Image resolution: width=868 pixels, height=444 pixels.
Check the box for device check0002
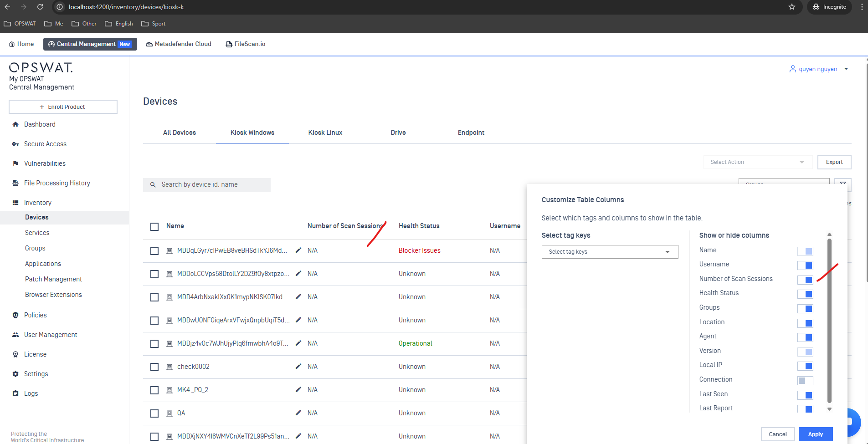pyautogui.click(x=154, y=367)
